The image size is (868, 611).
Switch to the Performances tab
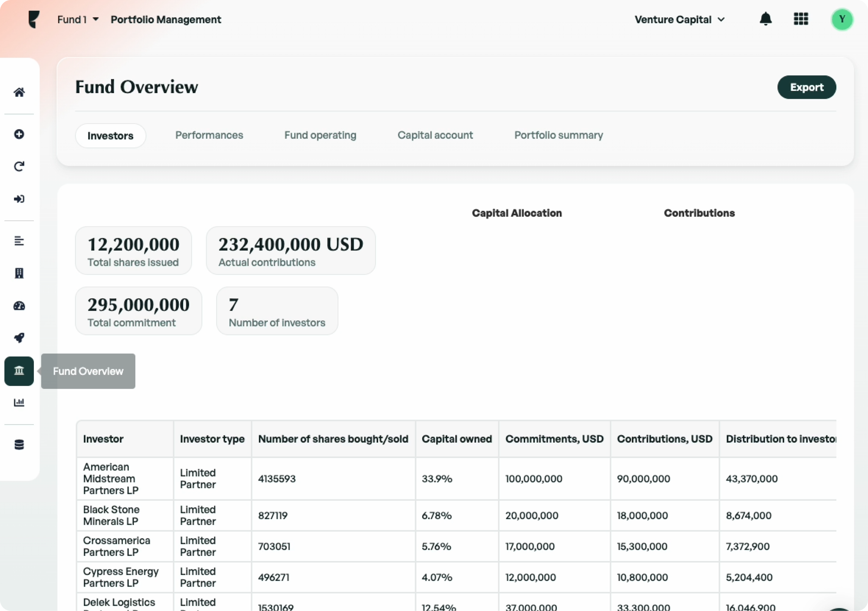pos(209,135)
